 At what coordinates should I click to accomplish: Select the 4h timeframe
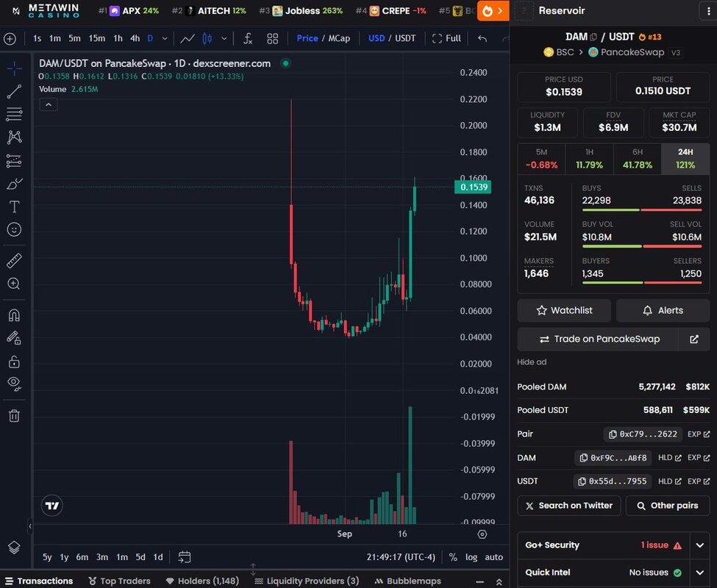135,38
